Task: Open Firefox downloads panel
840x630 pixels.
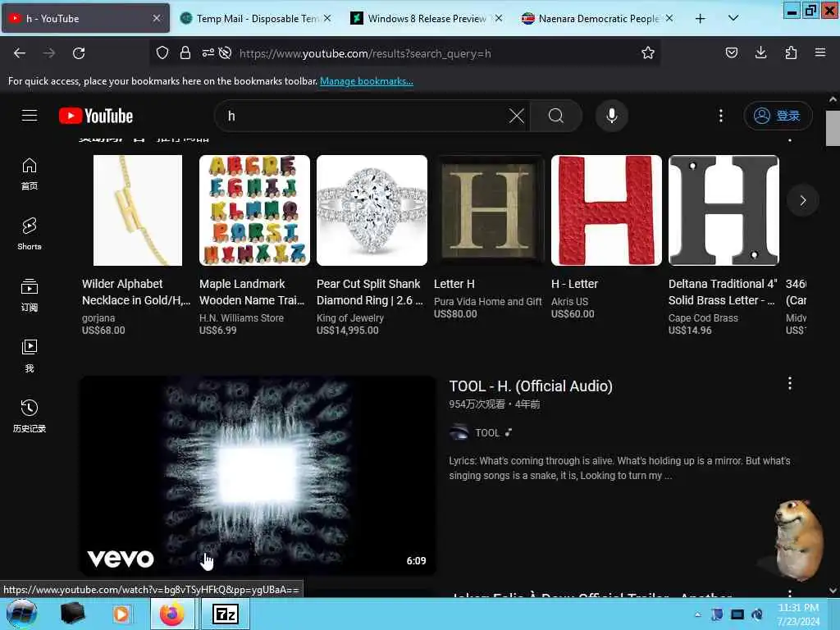Action: coord(760,53)
